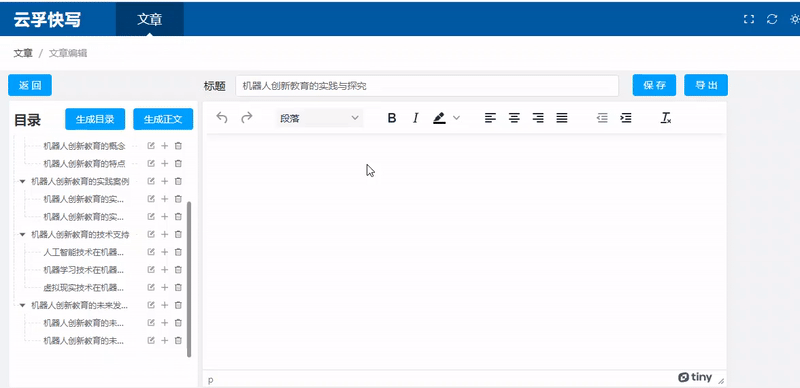Clear text formatting
This screenshot has width=800, height=388.
(x=666, y=118)
